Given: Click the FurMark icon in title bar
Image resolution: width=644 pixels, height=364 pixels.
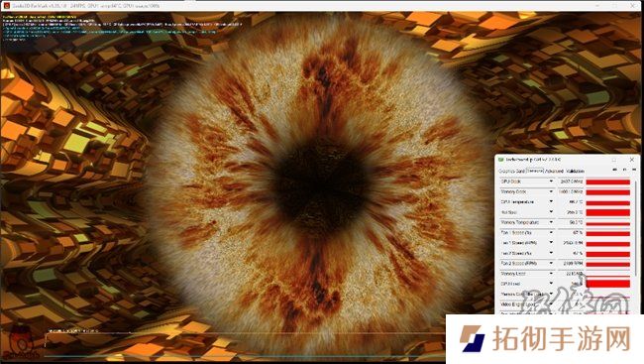Looking at the screenshot, I should (x=6, y=6).
